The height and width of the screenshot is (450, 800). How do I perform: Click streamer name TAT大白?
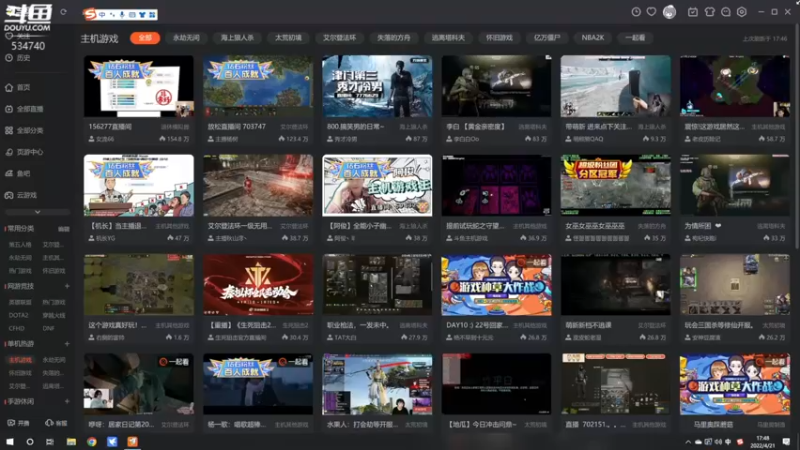click(345, 338)
